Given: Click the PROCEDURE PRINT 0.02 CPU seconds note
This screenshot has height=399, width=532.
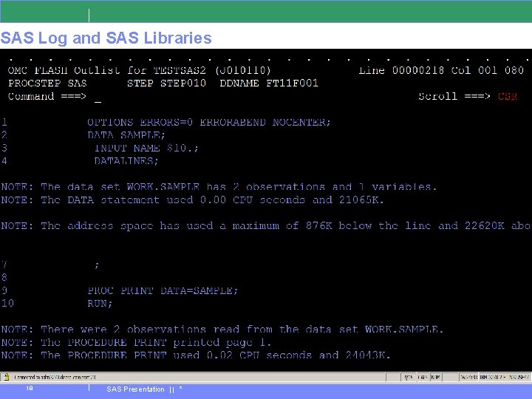Looking at the screenshot, I should click(x=196, y=355).
